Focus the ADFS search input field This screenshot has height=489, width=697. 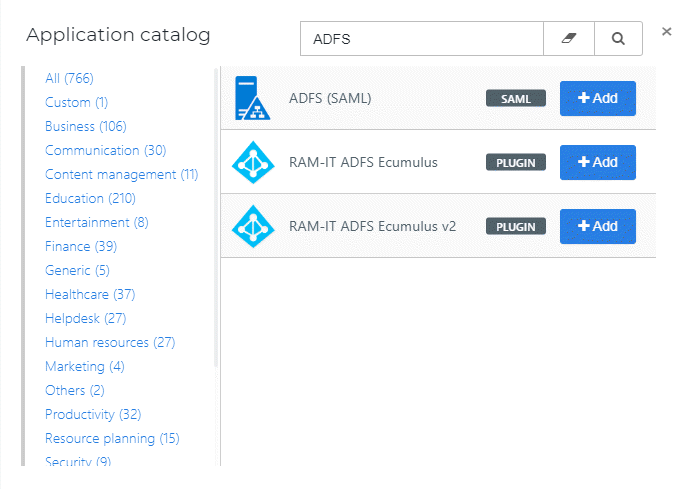(x=422, y=39)
